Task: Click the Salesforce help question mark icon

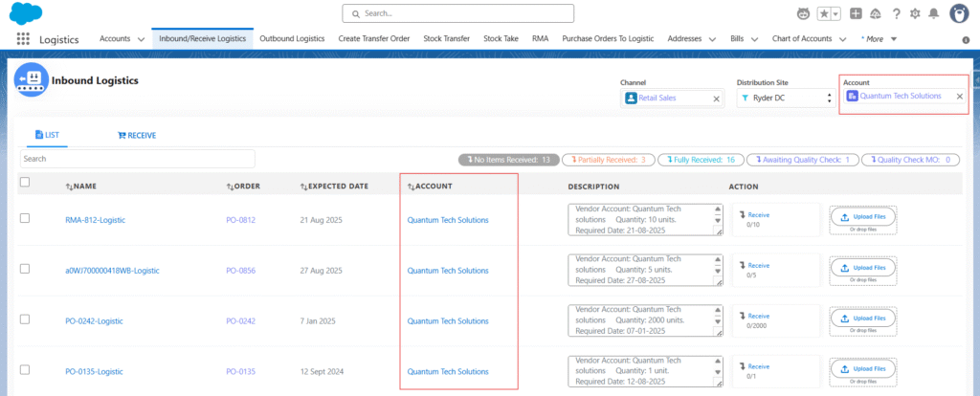Action: click(896, 13)
